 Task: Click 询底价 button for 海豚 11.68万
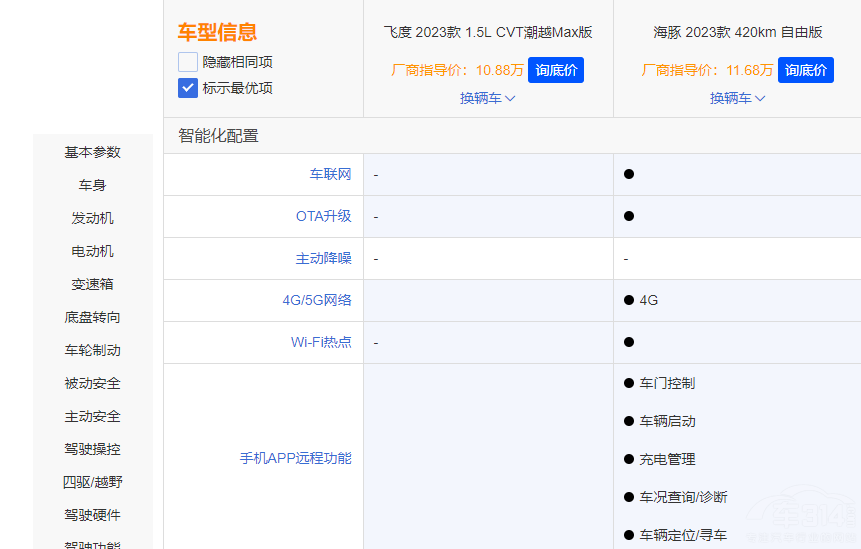point(805,70)
